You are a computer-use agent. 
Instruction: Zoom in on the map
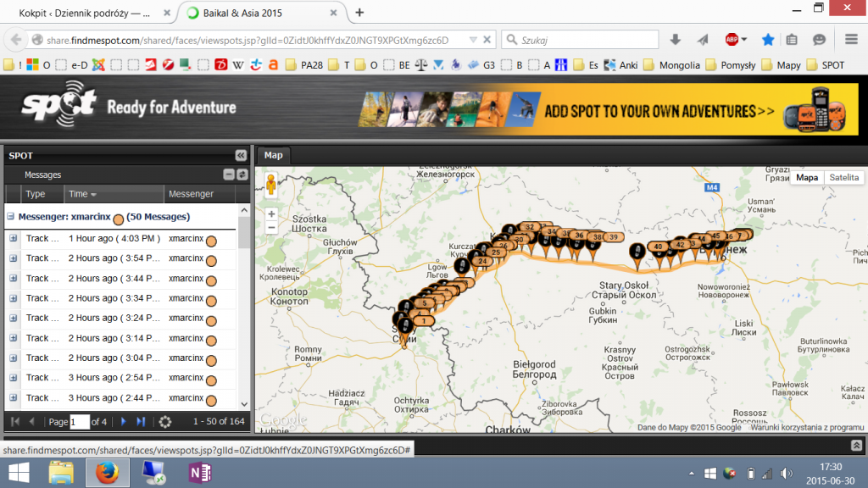271,214
